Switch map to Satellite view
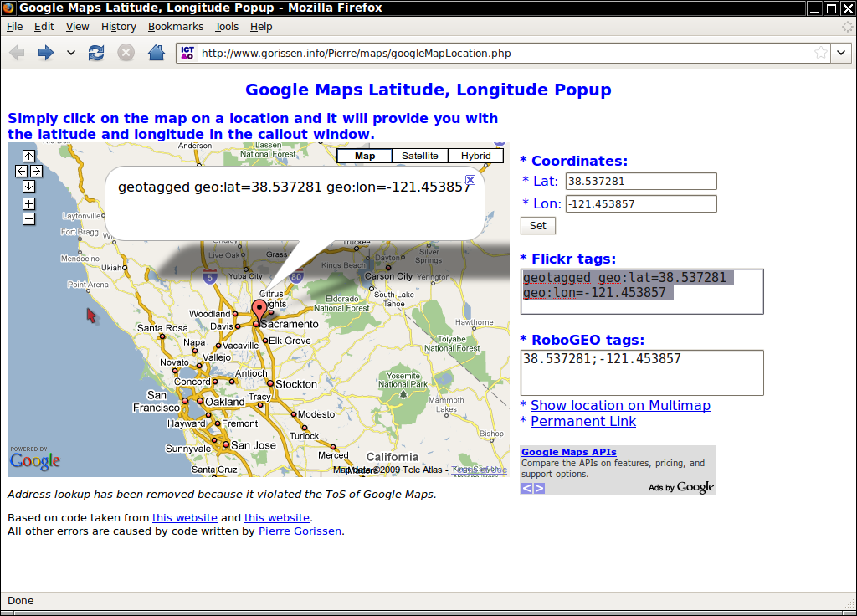Image resolution: width=857 pixels, height=616 pixels. pyautogui.click(x=419, y=156)
